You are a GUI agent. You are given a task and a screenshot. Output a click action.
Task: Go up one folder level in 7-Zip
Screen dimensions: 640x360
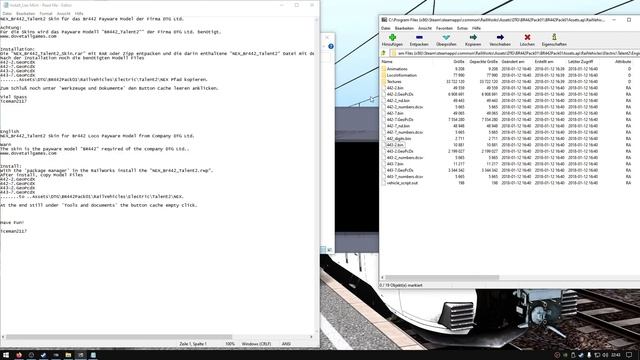tap(384, 53)
